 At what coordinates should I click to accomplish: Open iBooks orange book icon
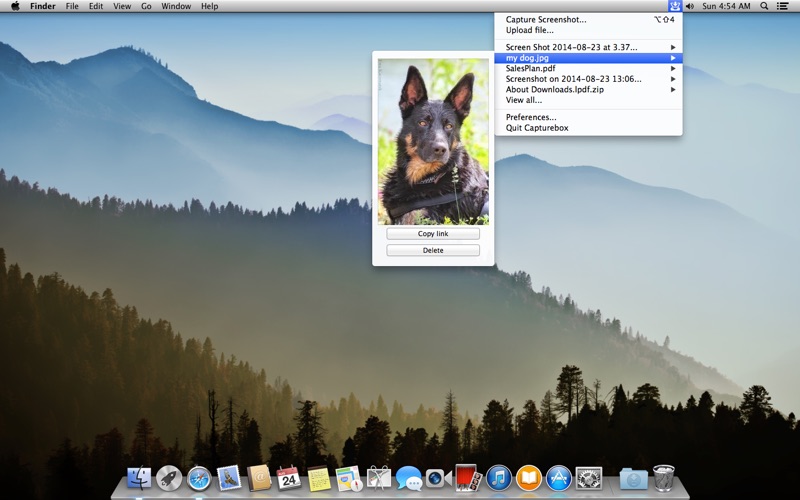tap(529, 479)
